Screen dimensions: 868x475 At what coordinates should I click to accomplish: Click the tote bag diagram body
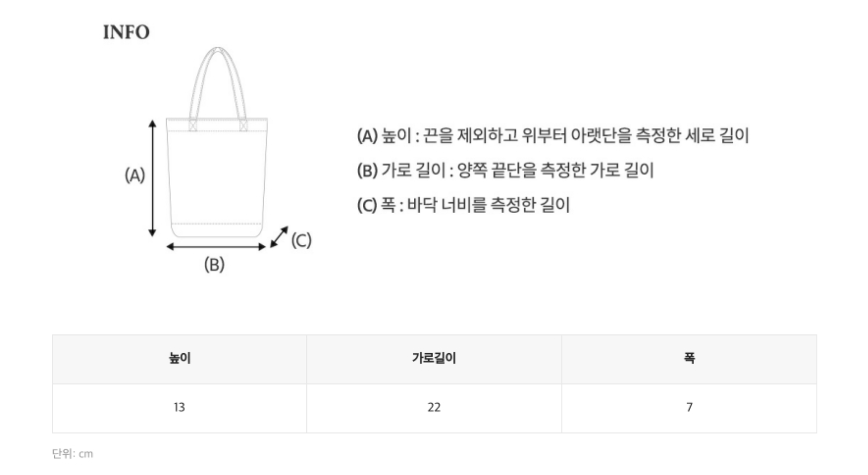217,179
